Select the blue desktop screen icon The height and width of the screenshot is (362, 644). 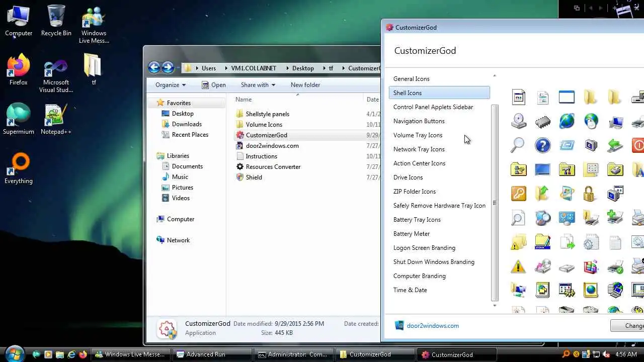tap(542, 169)
